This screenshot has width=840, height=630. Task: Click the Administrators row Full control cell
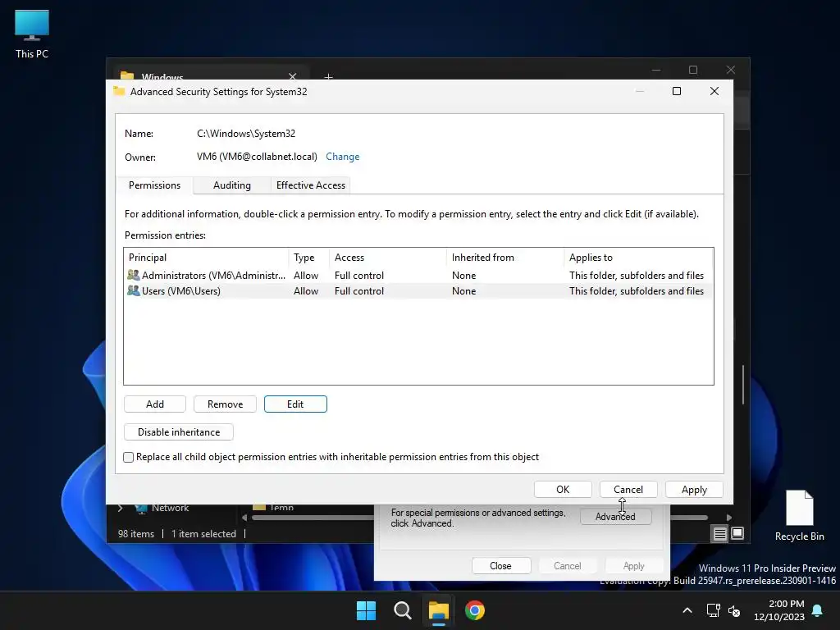click(x=359, y=275)
